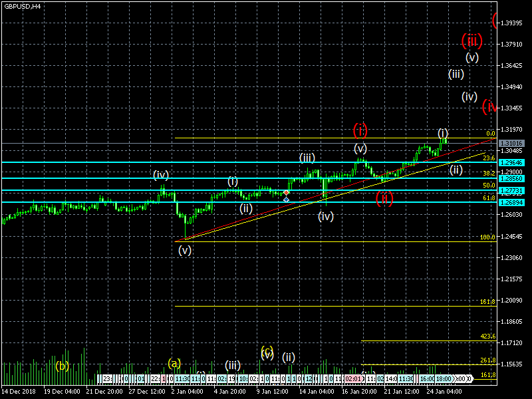The width and height of the screenshot is (532, 399).
Task: Click the 2 Jan 04:00 time label
Action: coord(188,392)
